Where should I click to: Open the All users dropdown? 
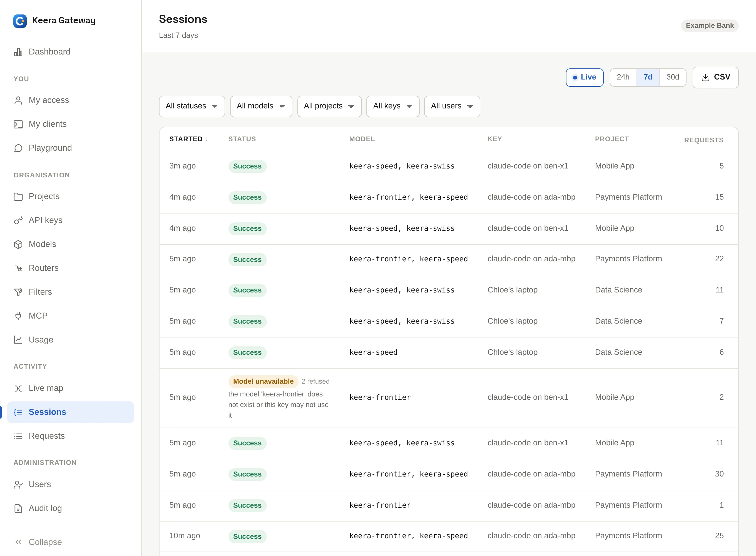(452, 106)
